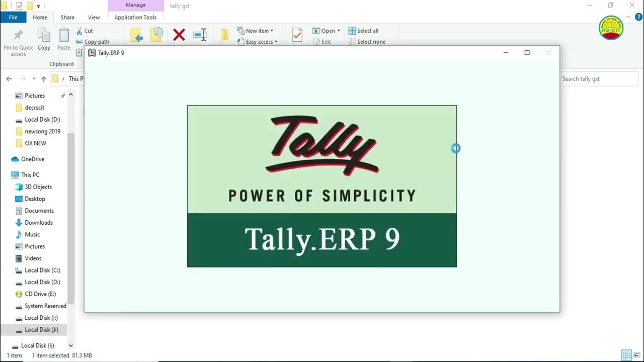The image size is (644, 362).
Task: Open the Easy access dropdown
Action: pyautogui.click(x=257, y=42)
